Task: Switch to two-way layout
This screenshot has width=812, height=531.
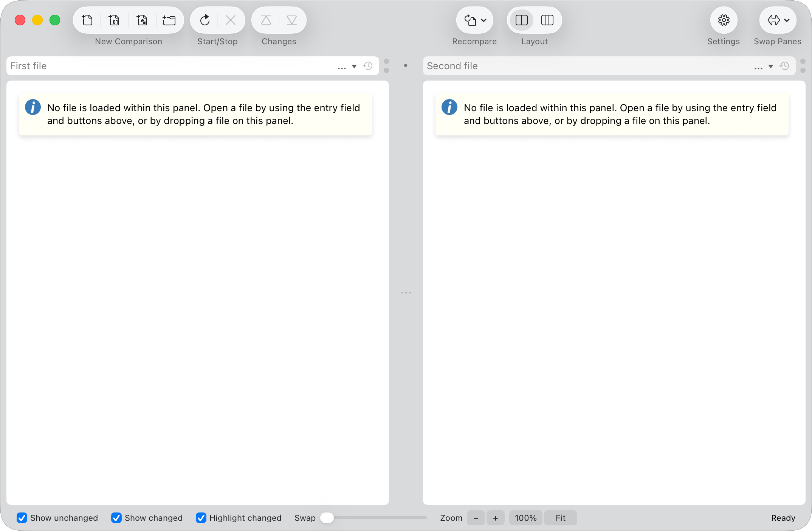Action: tap(522, 20)
